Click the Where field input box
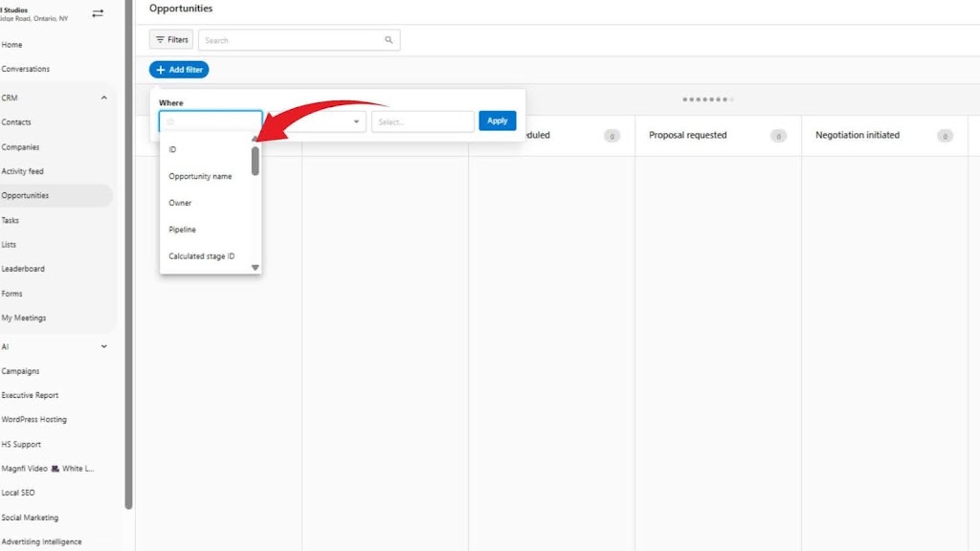Viewport: 980px width, 551px height. click(x=211, y=121)
